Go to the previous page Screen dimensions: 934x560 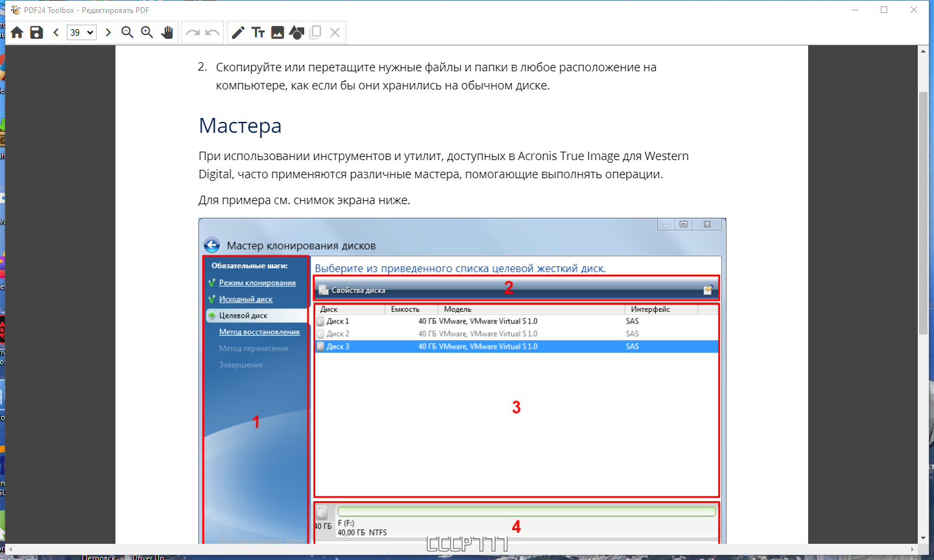[x=56, y=32]
